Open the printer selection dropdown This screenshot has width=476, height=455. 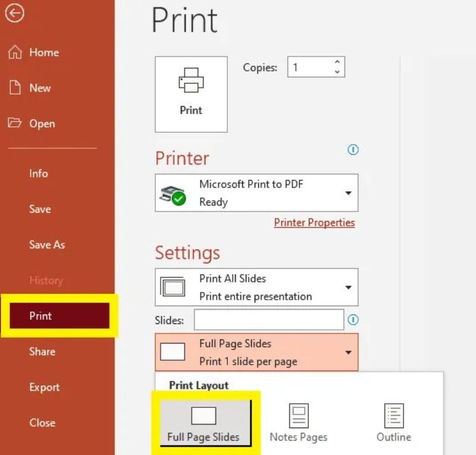coord(349,192)
